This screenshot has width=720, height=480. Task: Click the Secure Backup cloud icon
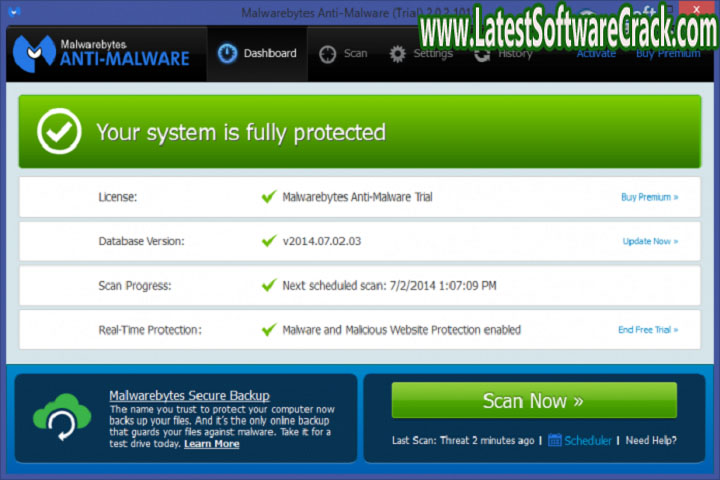click(62, 417)
